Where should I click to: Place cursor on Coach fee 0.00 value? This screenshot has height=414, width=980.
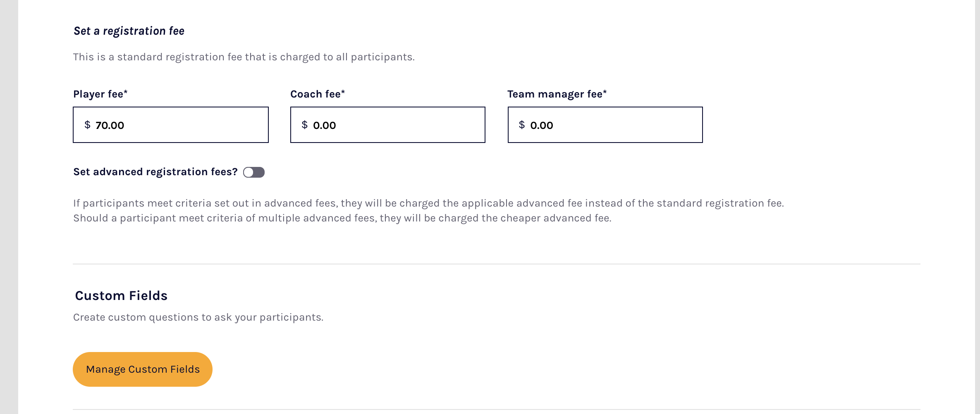click(x=325, y=125)
